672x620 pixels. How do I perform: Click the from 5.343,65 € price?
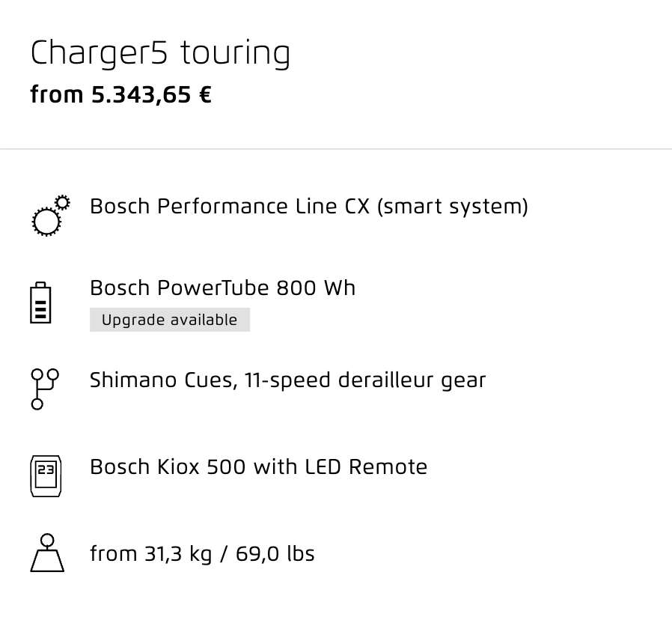pos(121,95)
